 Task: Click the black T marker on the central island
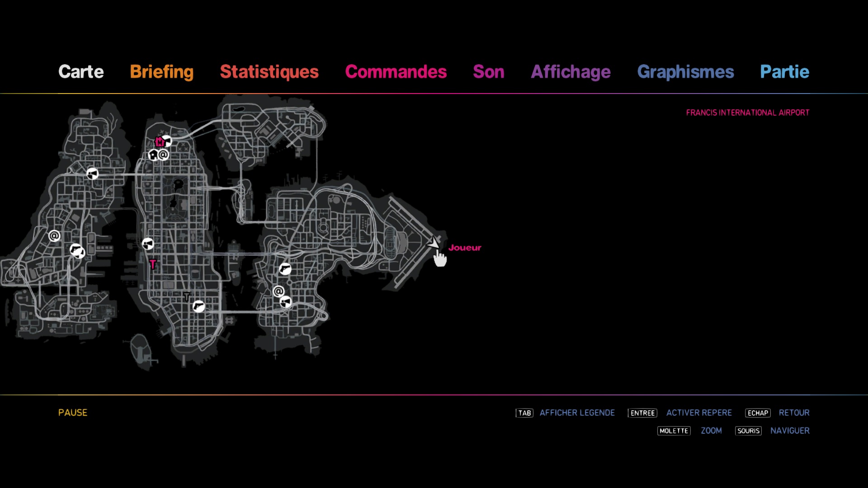tap(187, 297)
